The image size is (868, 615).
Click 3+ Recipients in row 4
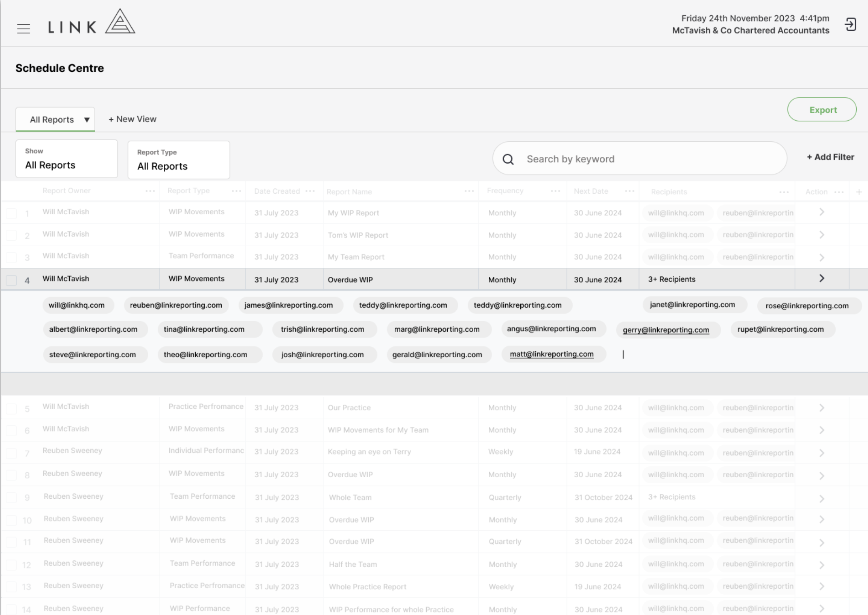(671, 279)
